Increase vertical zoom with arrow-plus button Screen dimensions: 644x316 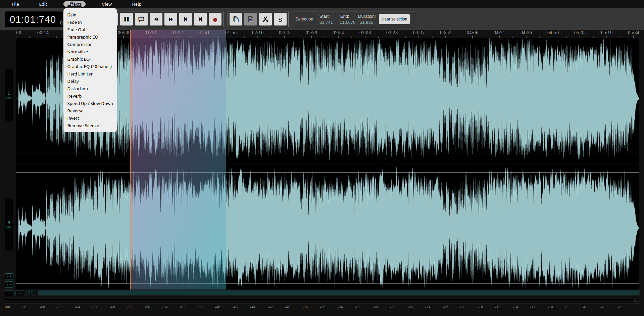pyautogui.click(x=9, y=276)
